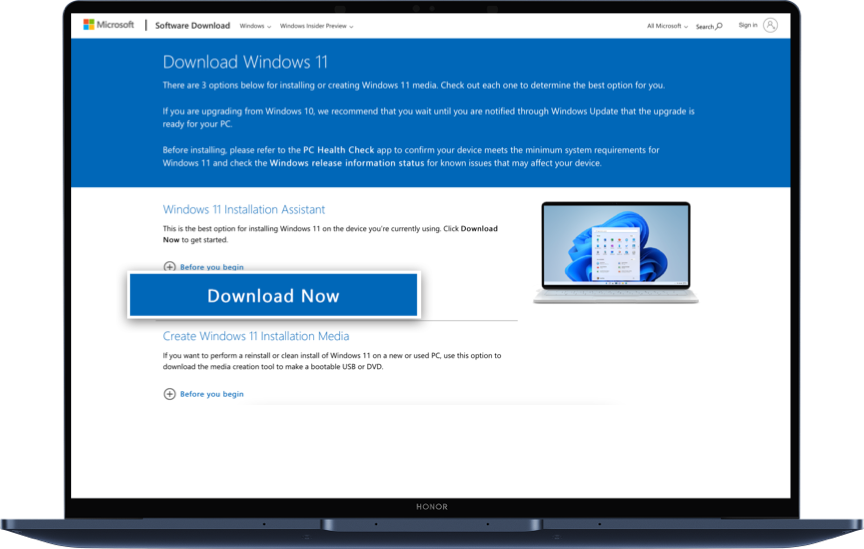Screen dimensions: 864x549
Task: Click the Microsoft logo
Action: point(109,25)
